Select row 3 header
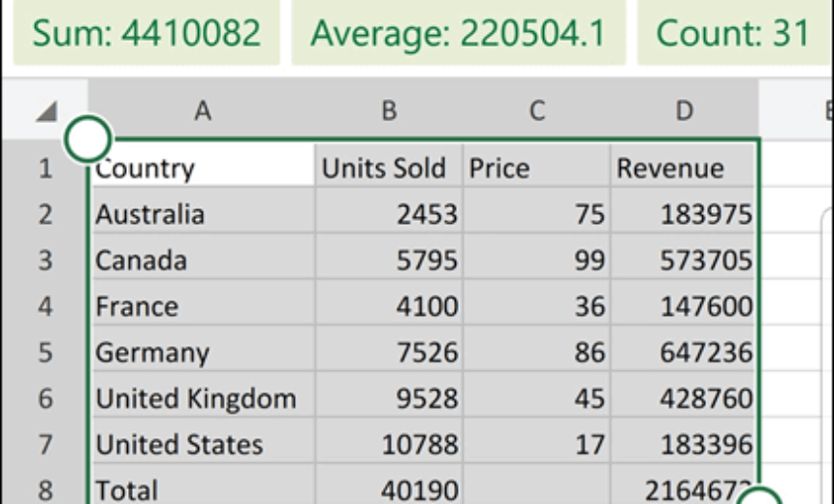This screenshot has height=504, width=834. (45, 261)
